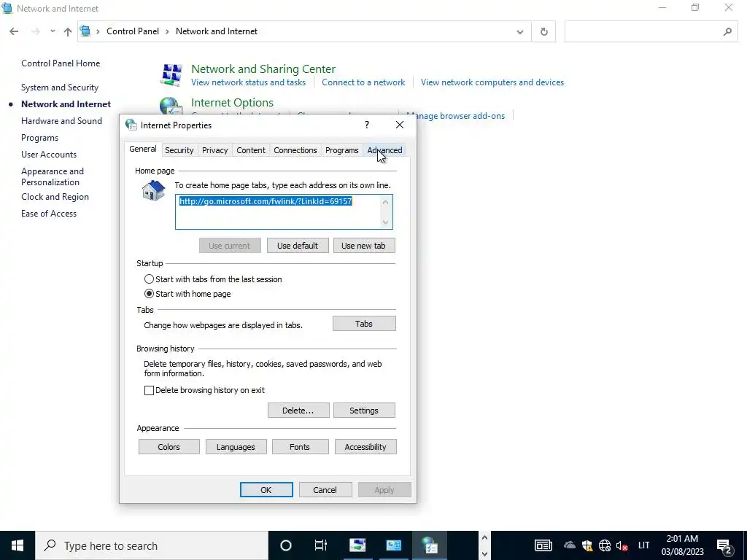Open Clock and Region category
Screen dimensions: 747x560
(55, 197)
